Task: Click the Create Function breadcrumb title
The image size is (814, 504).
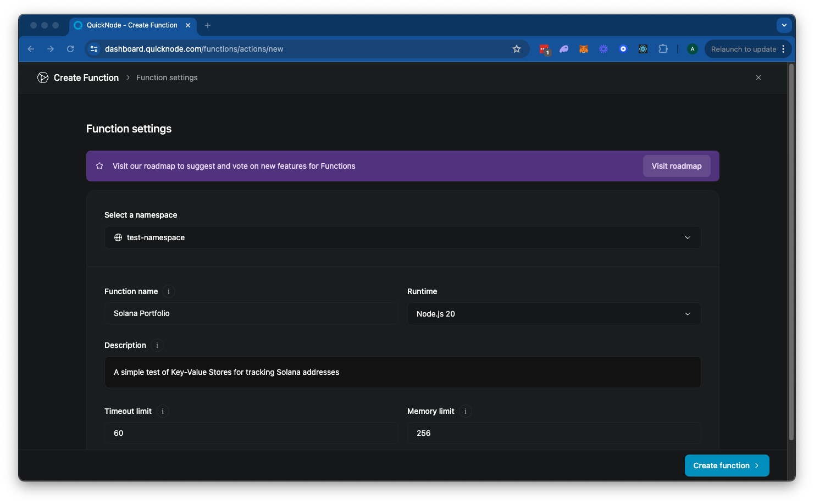Action: pos(86,77)
